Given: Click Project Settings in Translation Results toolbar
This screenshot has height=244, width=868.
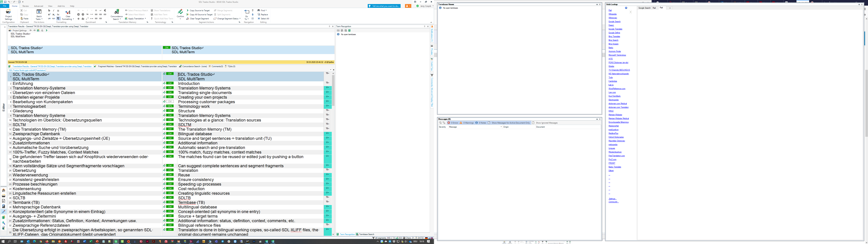Looking at the screenshot, I should (18, 30).
